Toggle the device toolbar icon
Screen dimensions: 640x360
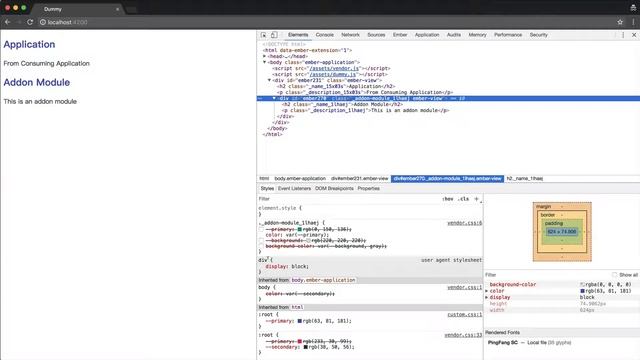[274, 35]
